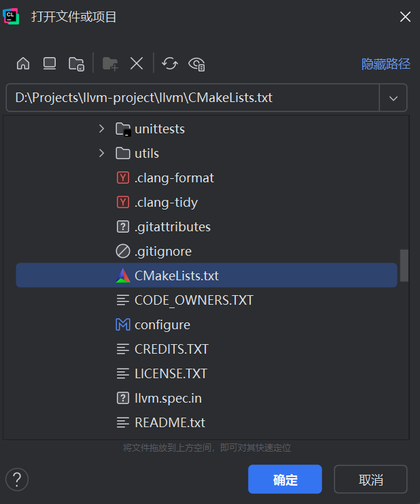Create a new directory icon
This screenshot has height=504, width=420.
110,64
